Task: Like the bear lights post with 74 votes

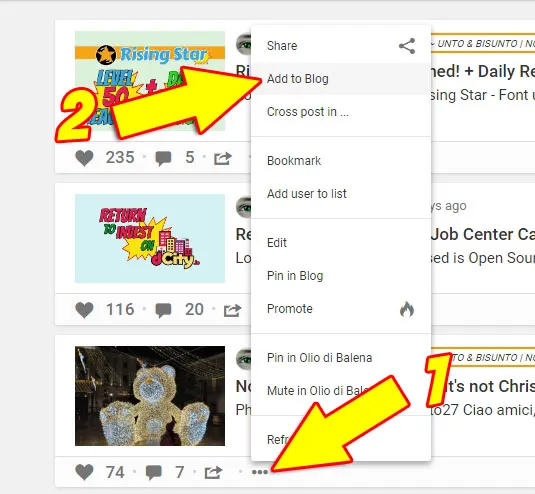Action: (84, 472)
